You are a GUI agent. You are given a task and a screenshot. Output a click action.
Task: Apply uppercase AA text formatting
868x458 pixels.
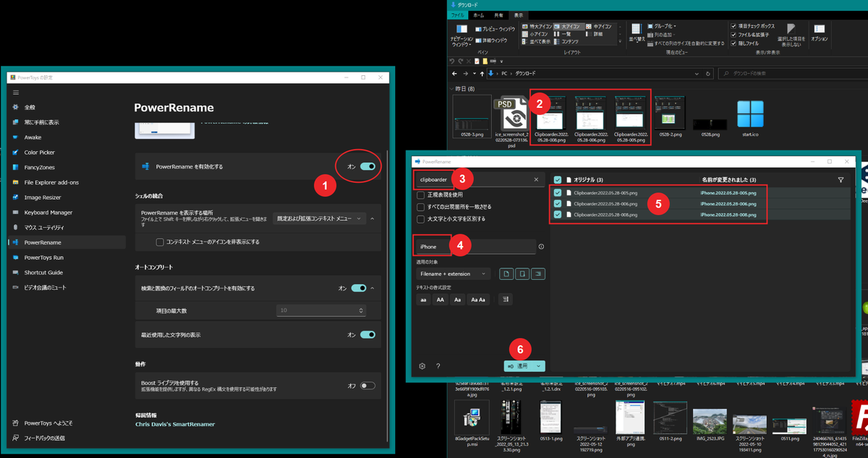(441, 299)
